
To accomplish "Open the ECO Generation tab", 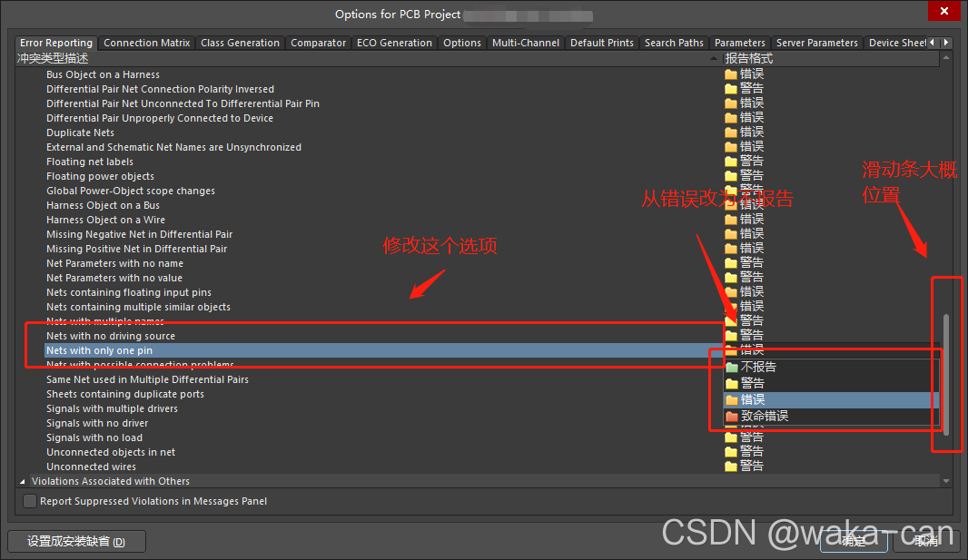I will 392,43.
